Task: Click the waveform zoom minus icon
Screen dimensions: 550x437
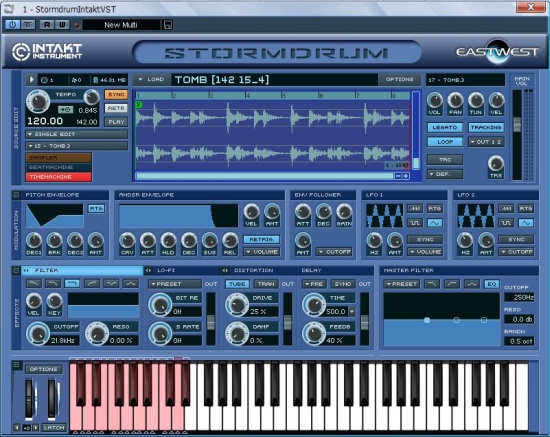Action: coord(398,176)
